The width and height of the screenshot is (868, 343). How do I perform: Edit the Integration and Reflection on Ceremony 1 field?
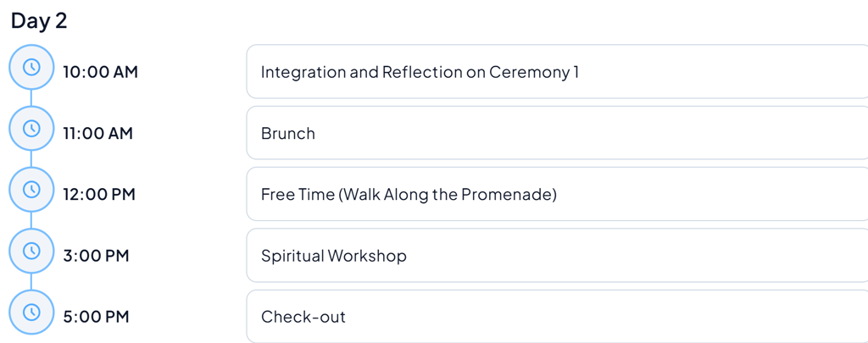(556, 72)
